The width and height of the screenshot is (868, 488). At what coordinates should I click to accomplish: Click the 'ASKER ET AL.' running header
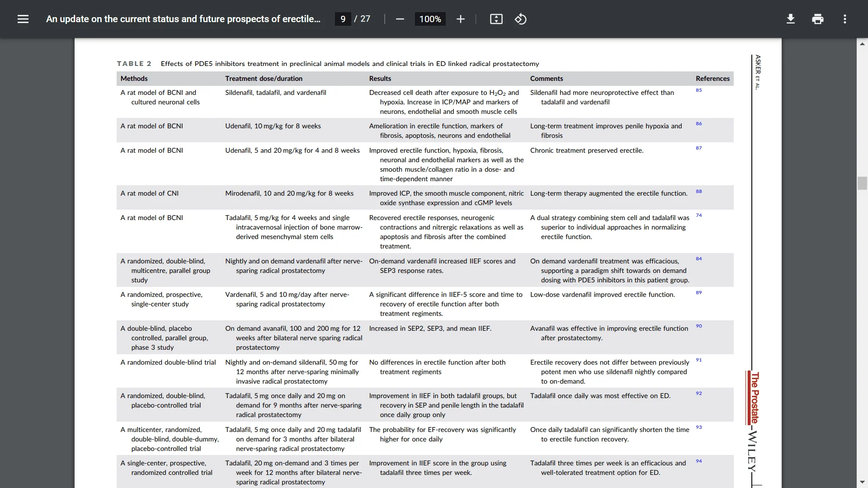point(758,72)
